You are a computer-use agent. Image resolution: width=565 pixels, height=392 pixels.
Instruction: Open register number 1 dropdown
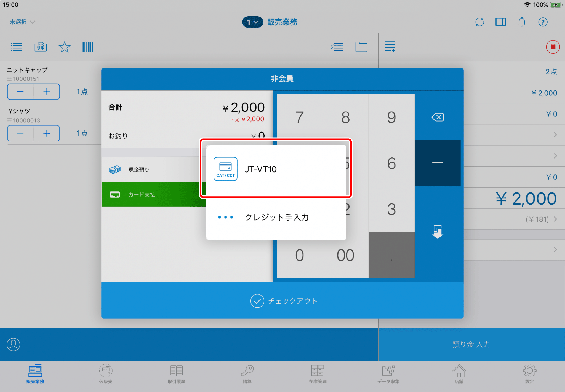252,22
